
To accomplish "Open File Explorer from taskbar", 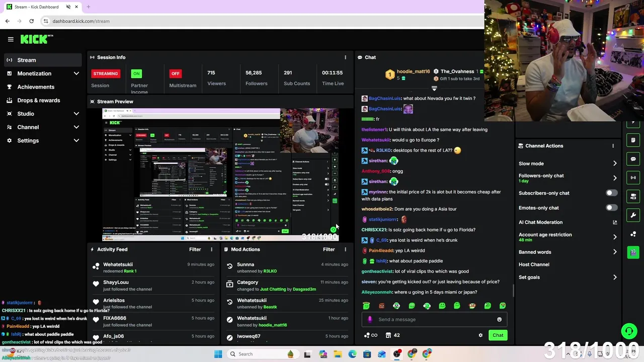I will pos(337,354).
